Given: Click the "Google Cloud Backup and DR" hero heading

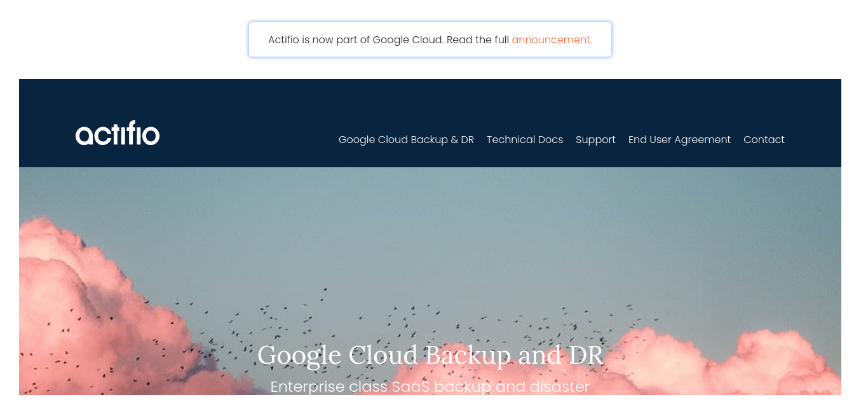Looking at the screenshot, I should click(430, 355).
